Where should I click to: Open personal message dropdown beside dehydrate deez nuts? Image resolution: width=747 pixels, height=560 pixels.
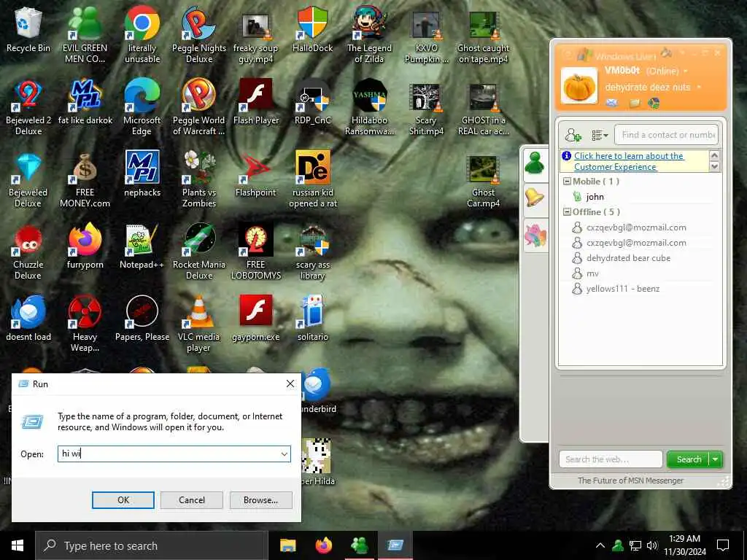[699, 87]
